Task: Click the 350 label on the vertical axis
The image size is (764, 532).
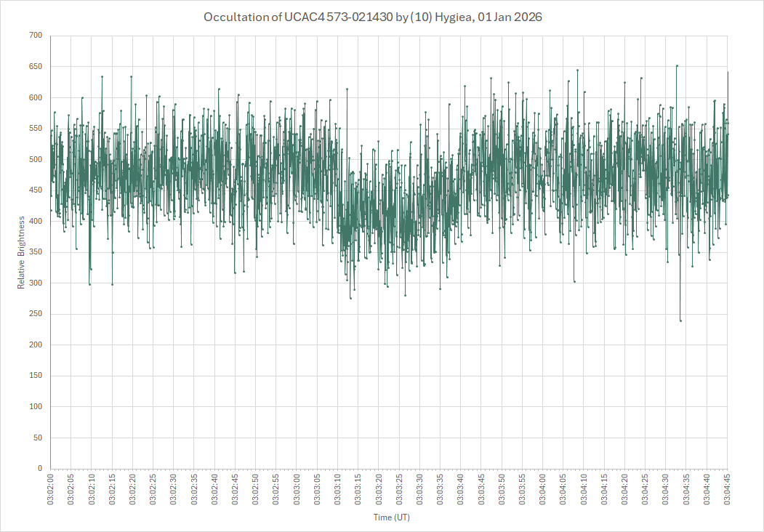Action: click(x=36, y=252)
